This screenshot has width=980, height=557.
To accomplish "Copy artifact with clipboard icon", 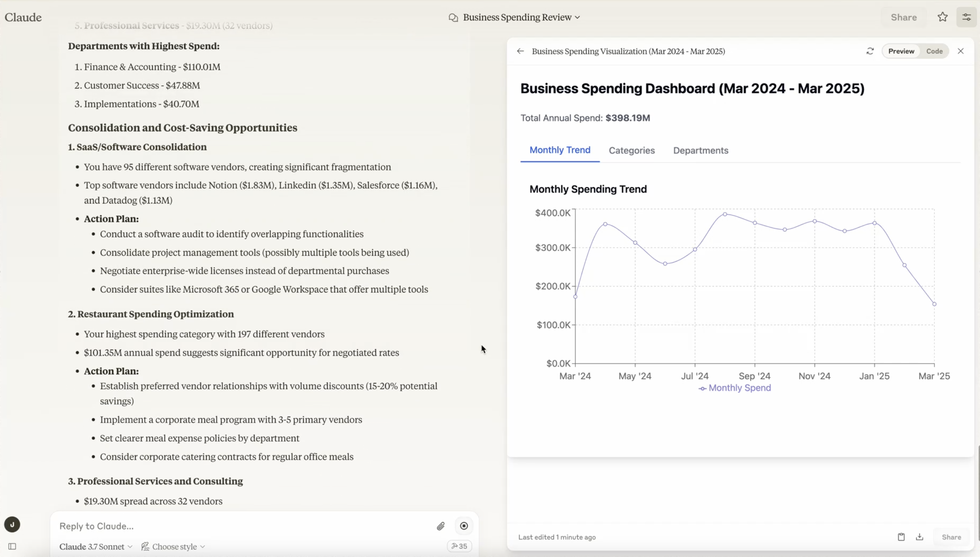I will 901,537.
